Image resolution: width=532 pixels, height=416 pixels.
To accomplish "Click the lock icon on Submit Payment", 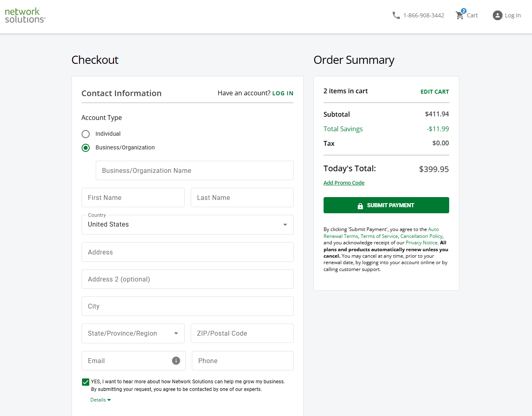I will (x=360, y=206).
